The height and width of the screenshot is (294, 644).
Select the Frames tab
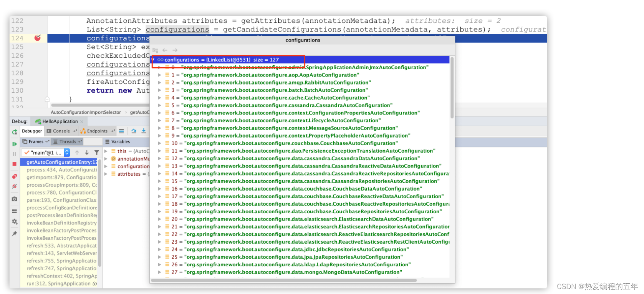[36, 142]
